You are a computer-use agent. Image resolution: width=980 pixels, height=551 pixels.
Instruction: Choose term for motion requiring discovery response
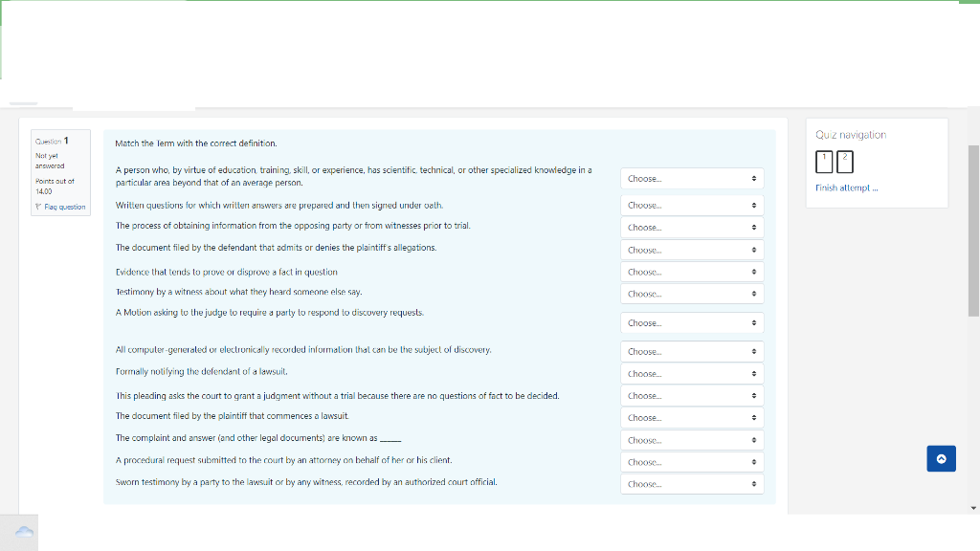pyautogui.click(x=692, y=323)
